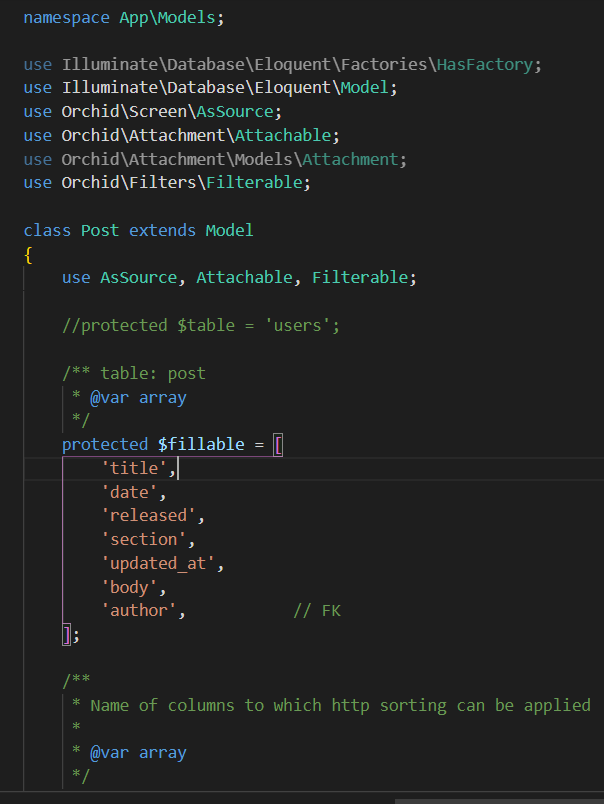Viewport: 604px width, 804px height.
Task: Click the 'released' array entry
Action: point(153,515)
